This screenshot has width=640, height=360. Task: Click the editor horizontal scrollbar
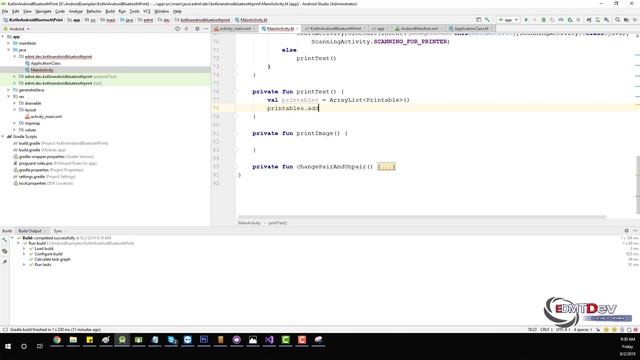pyautogui.click(x=422, y=217)
